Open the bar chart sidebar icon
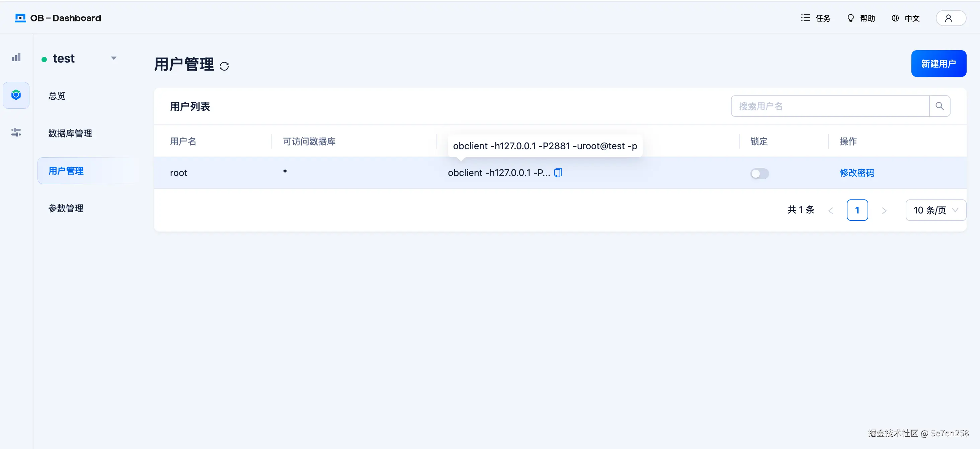Viewport: 980px width, 449px height. click(x=16, y=58)
